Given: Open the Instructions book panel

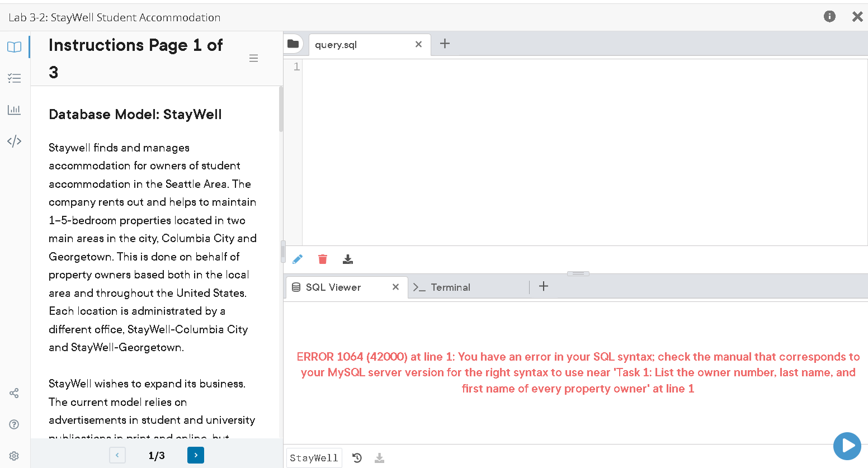Looking at the screenshot, I should (13, 47).
